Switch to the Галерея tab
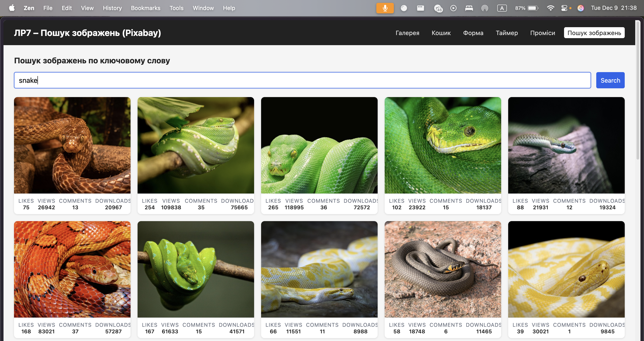 [x=407, y=33]
